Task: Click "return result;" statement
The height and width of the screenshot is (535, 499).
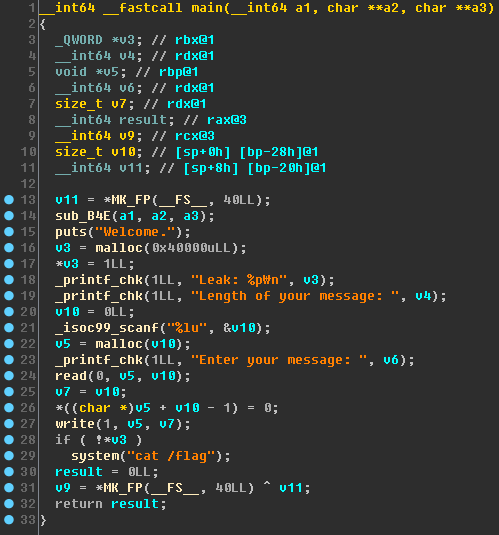Action: point(111,504)
